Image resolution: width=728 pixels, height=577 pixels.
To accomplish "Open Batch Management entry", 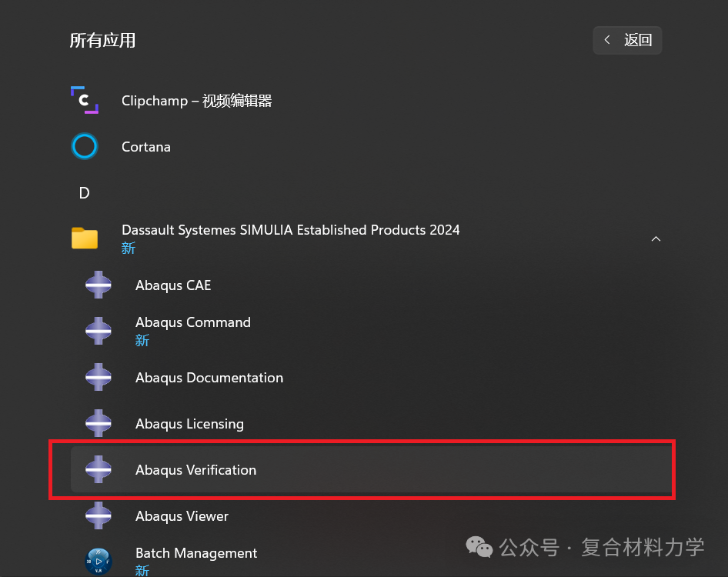I will (196, 553).
